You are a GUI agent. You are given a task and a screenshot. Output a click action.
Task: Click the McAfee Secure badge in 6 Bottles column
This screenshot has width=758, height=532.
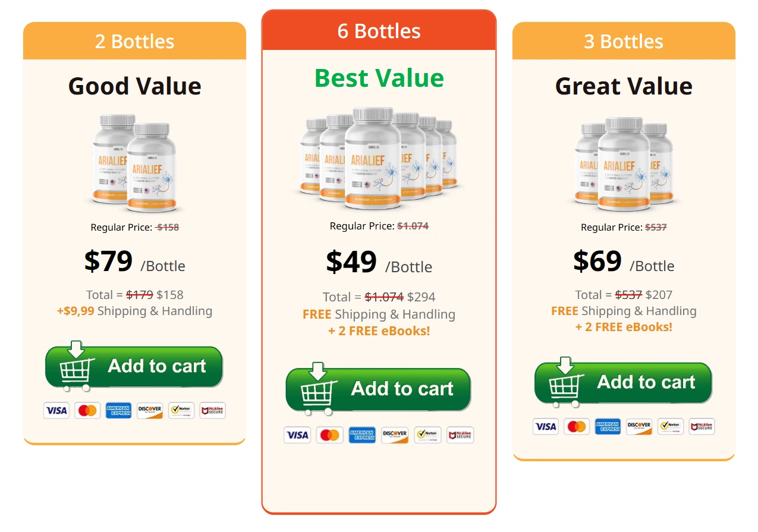460,435
